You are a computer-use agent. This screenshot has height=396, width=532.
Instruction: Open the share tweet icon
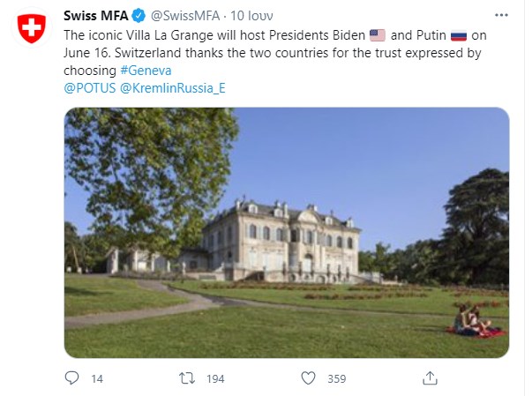pos(430,377)
